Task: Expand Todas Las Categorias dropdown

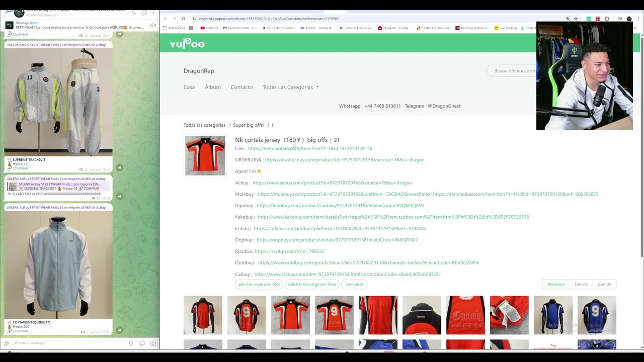Action: (291, 87)
